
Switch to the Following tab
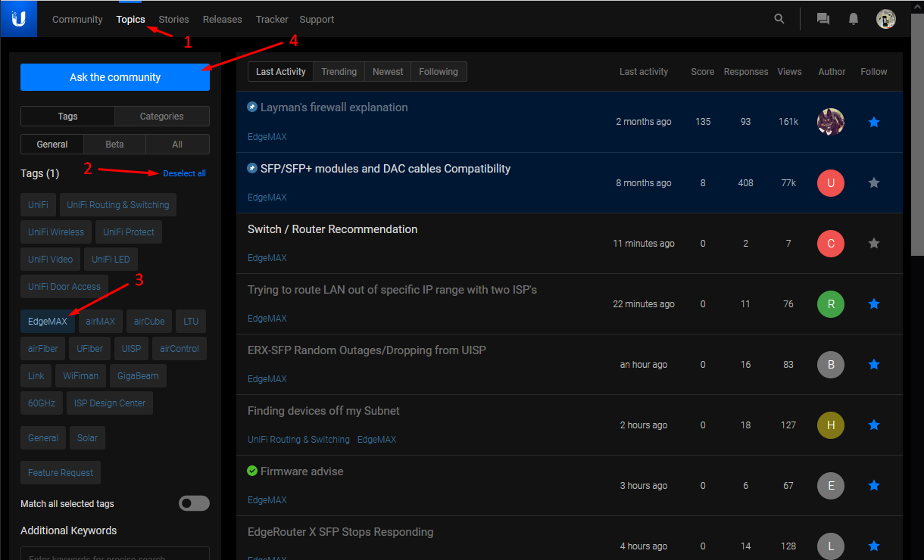(439, 72)
